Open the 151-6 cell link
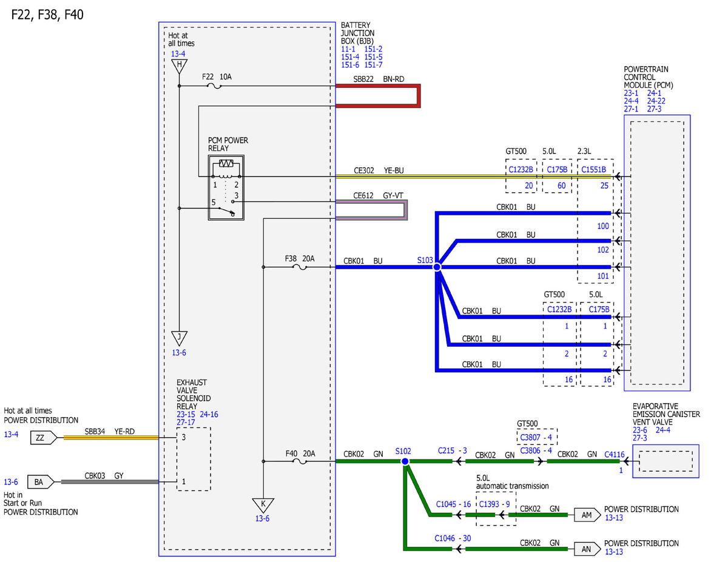The image size is (728, 562). pos(351,64)
